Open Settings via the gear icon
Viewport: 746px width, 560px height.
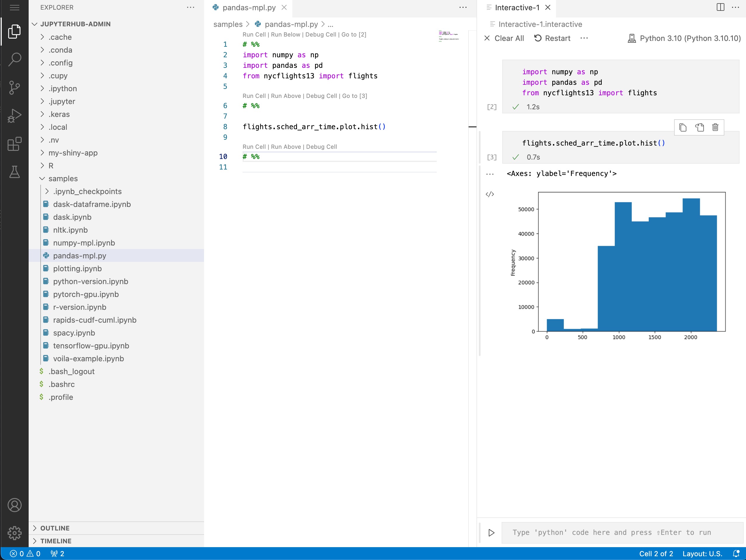15,533
